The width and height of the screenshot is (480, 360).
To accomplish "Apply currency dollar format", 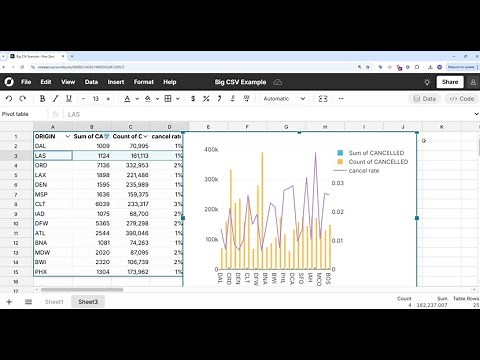I will tap(193, 99).
